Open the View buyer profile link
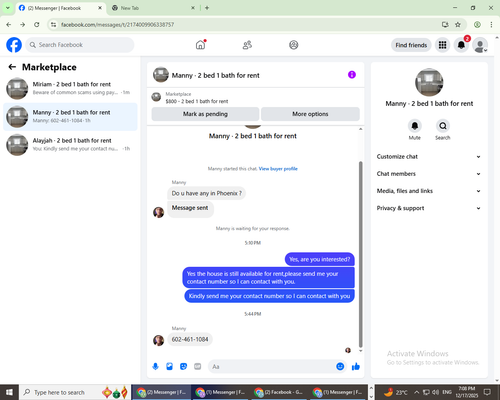 (278, 169)
